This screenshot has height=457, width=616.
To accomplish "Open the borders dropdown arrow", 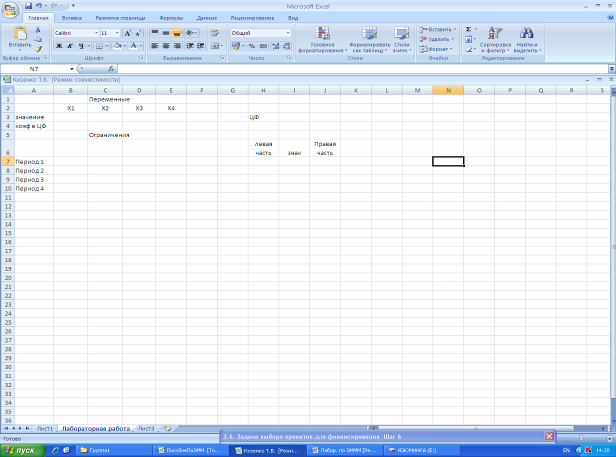I will pyautogui.click(x=106, y=46).
